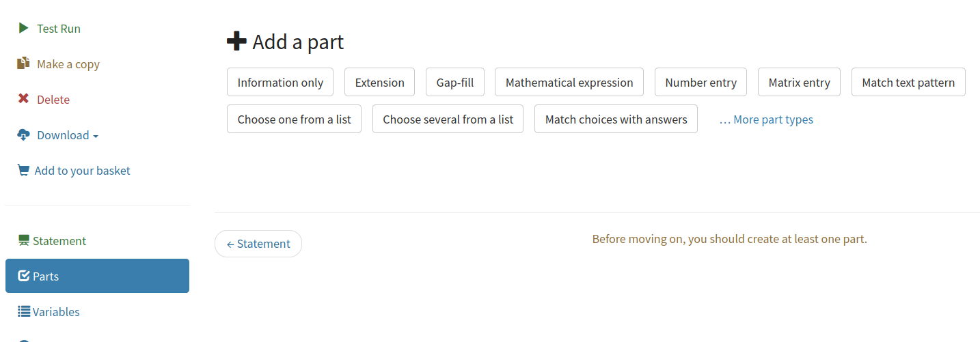Click the Statement board icon
Screen dimensions: 980x342
click(24, 240)
